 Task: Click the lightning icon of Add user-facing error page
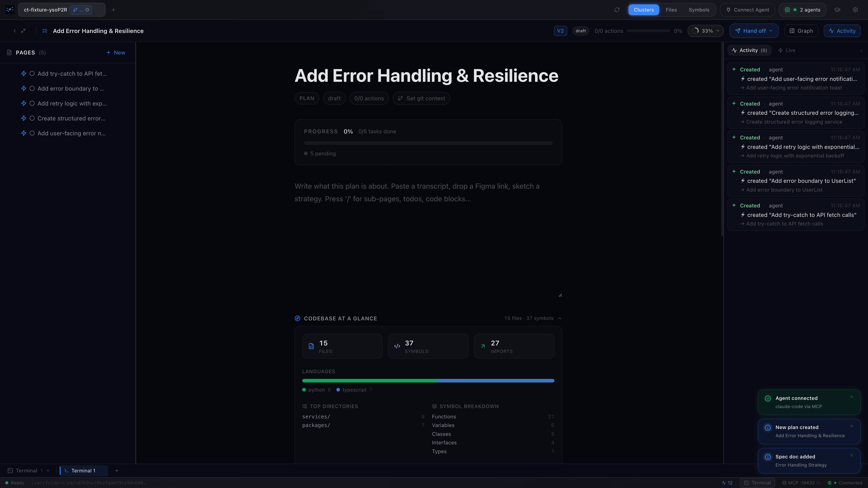pos(24,133)
